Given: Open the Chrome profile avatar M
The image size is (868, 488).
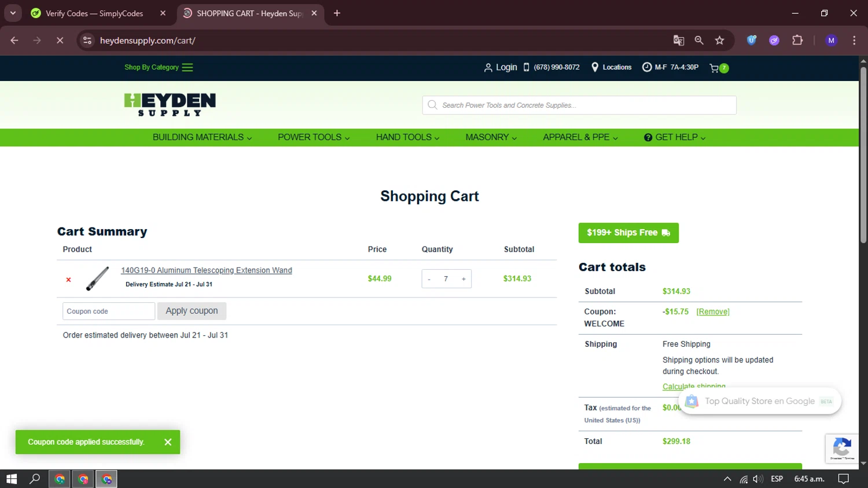Looking at the screenshot, I should [832, 41].
